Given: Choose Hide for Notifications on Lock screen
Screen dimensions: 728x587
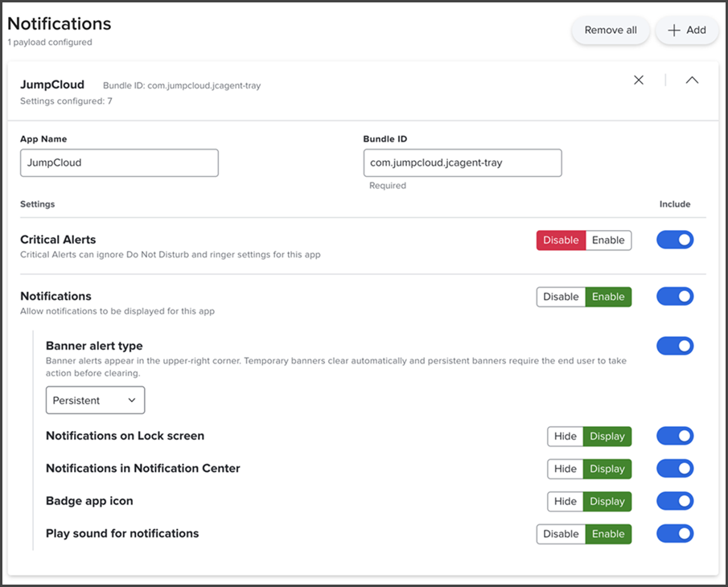Looking at the screenshot, I should 566,437.
